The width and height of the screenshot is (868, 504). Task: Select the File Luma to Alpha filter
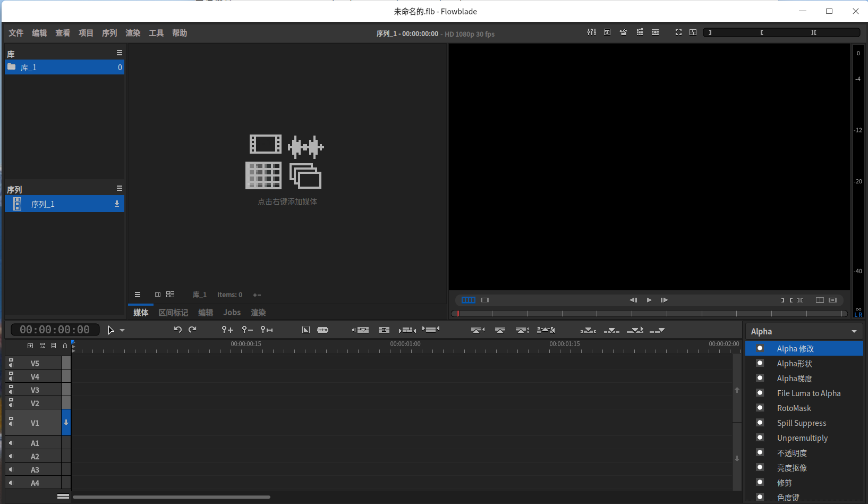tap(804, 393)
